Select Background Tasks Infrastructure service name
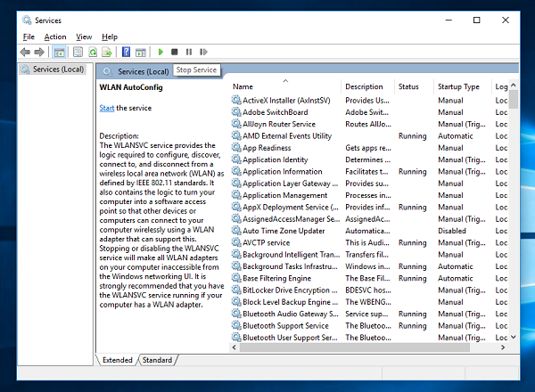535x392 pixels. coord(290,266)
